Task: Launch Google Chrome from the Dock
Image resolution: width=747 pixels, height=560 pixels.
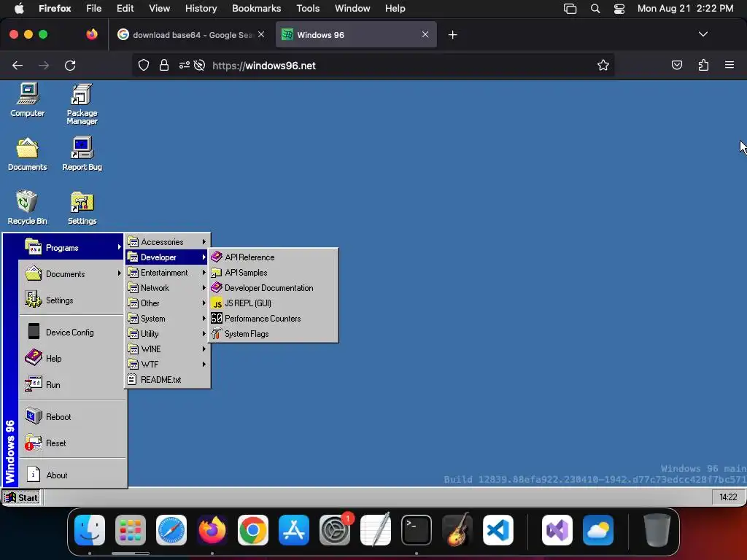Action: [x=252, y=530]
